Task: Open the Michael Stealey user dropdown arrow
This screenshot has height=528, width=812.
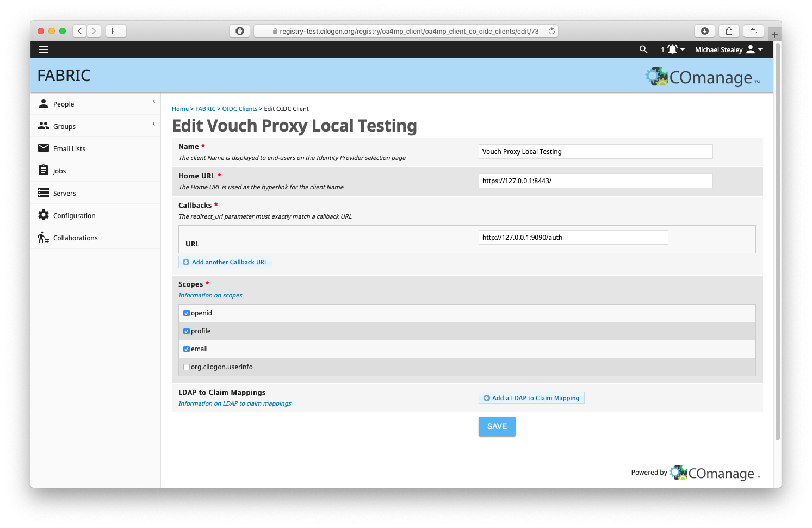Action: pyautogui.click(x=760, y=49)
